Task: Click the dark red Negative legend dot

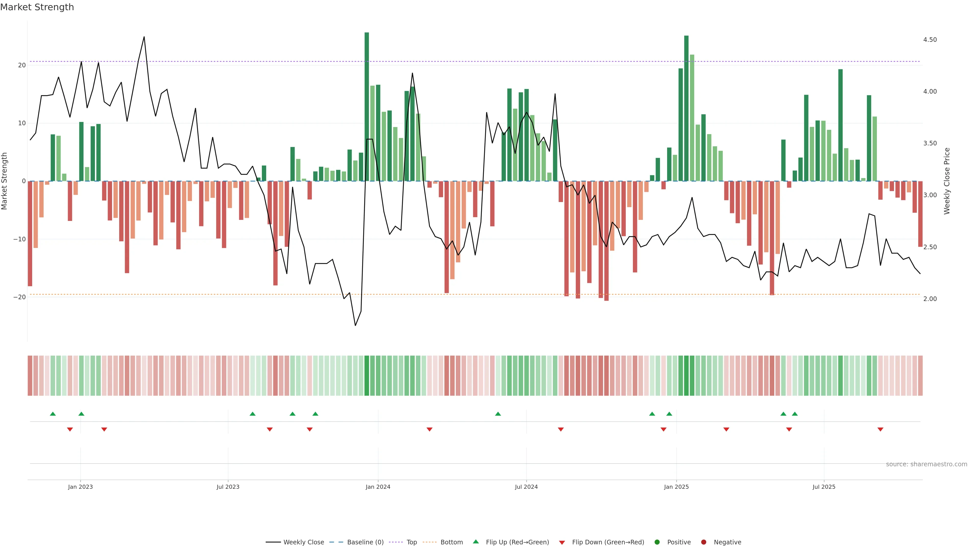Action: pos(703,542)
